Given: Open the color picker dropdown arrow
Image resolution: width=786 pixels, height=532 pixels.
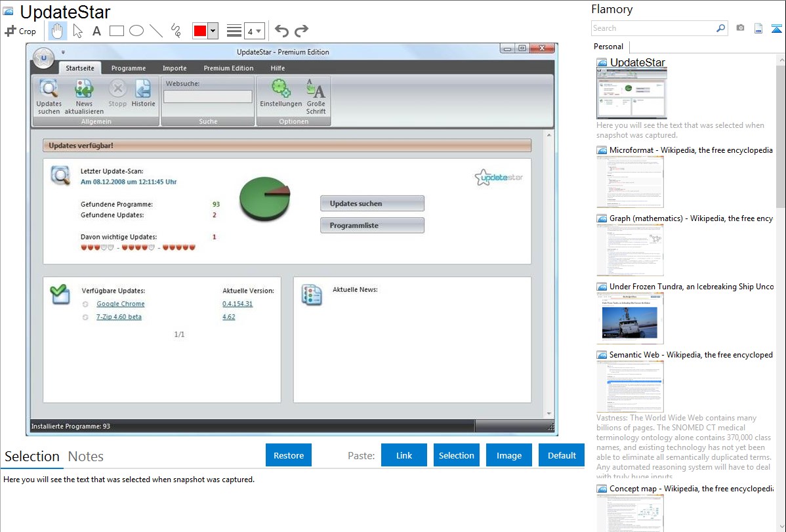Looking at the screenshot, I should click(x=213, y=31).
